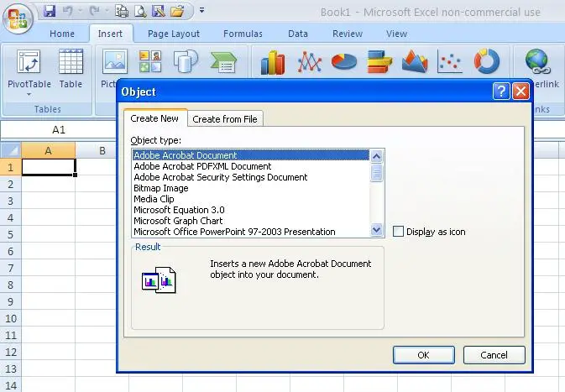
Task: Insert a Pie chart
Action: pyautogui.click(x=344, y=62)
